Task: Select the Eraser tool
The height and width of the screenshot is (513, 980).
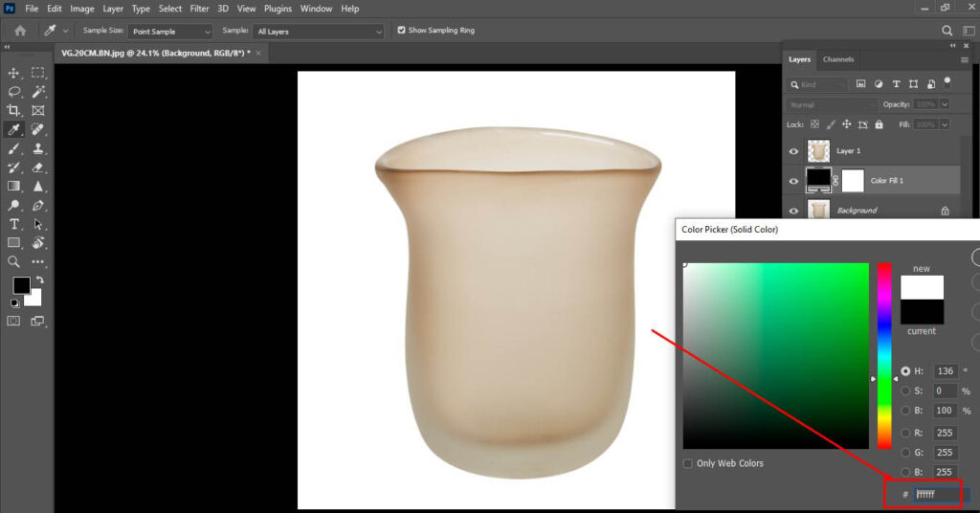Action: coord(38,167)
